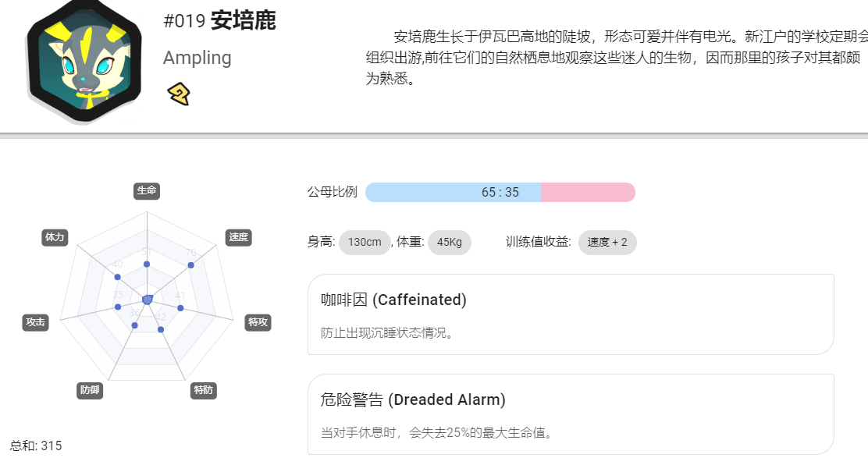Click the 速度 + 2 training yield chip
868x465 pixels.
tap(607, 243)
